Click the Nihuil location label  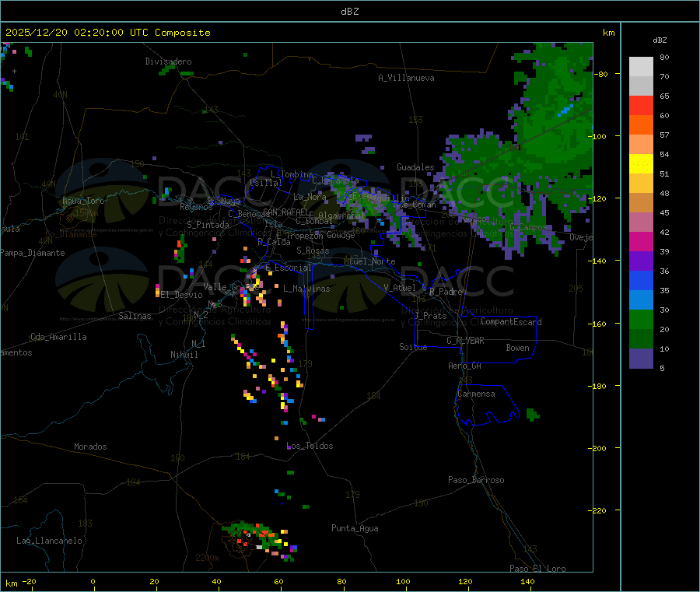click(184, 355)
